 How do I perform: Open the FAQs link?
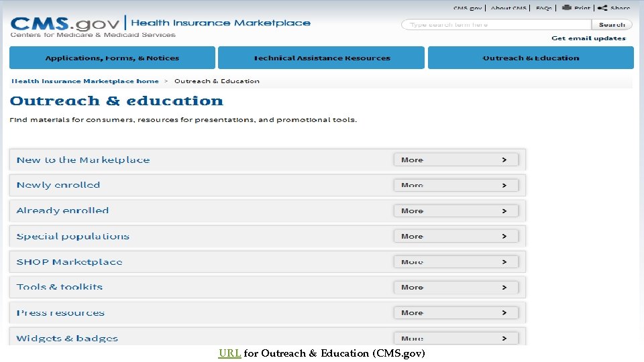(x=544, y=8)
